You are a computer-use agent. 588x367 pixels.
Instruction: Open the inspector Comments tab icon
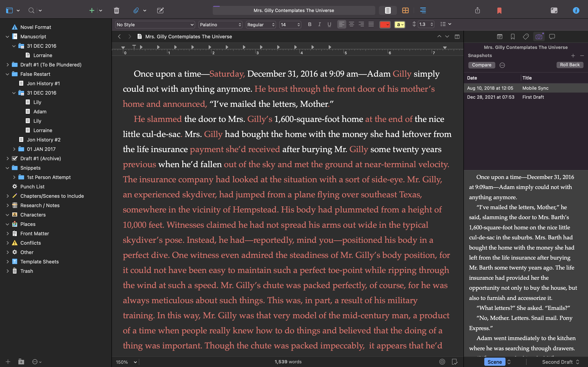(x=552, y=37)
